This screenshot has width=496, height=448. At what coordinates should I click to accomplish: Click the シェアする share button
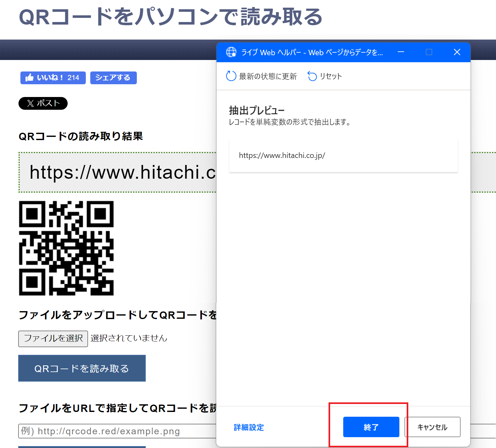pyautogui.click(x=113, y=78)
